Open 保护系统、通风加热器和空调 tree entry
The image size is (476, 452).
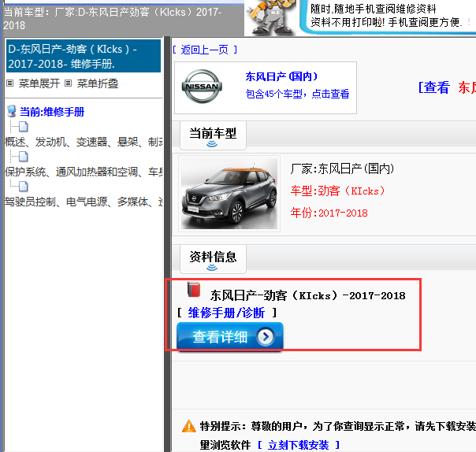pyautogui.click(x=84, y=172)
